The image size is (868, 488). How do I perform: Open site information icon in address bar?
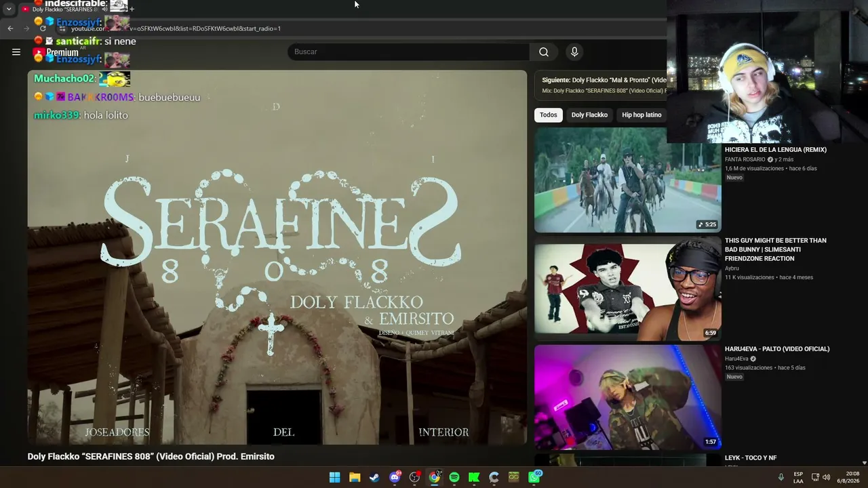click(x=62, y=28)
